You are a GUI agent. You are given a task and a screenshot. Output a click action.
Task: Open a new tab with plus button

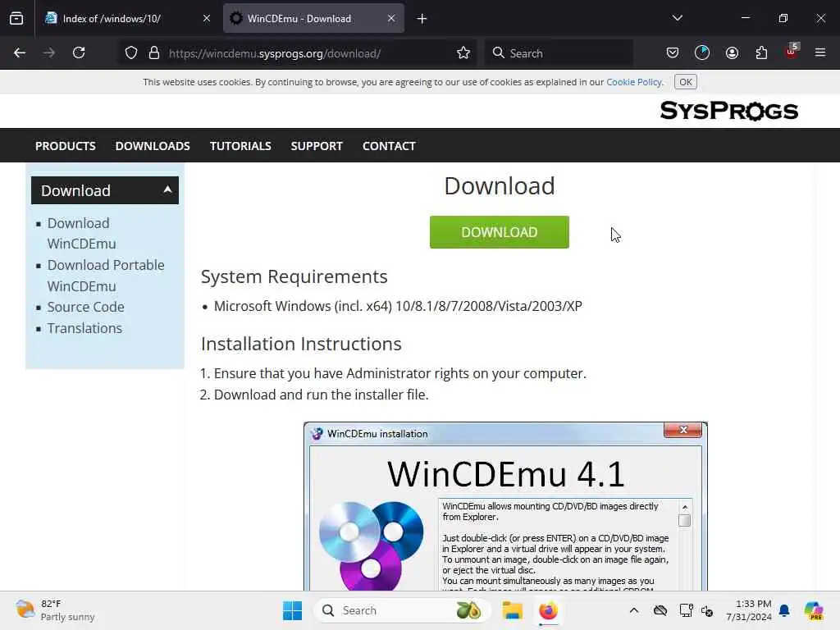coord(422,19)
